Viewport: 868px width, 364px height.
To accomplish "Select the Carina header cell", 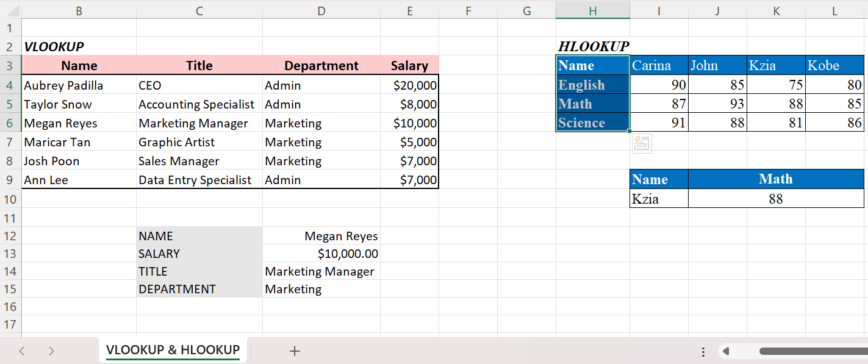I will pos(659,65).
